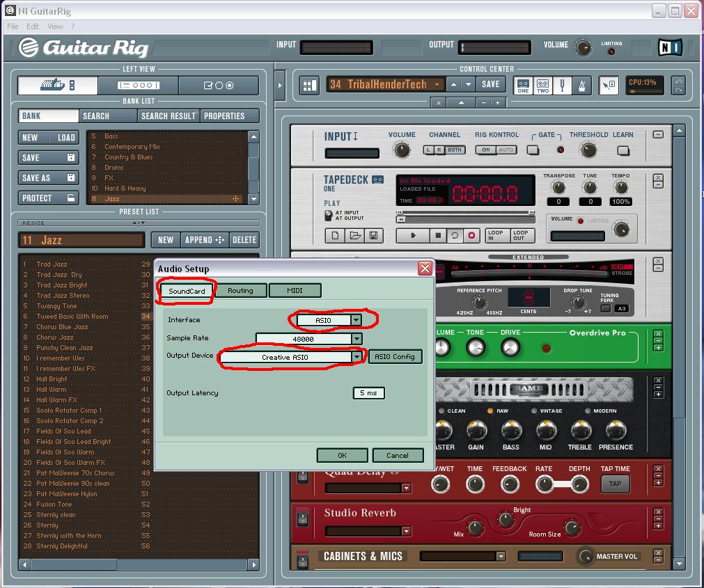Screen dimensions: 704x588
Task: Click the Output Latency field
Action: (x=368, y=393)
